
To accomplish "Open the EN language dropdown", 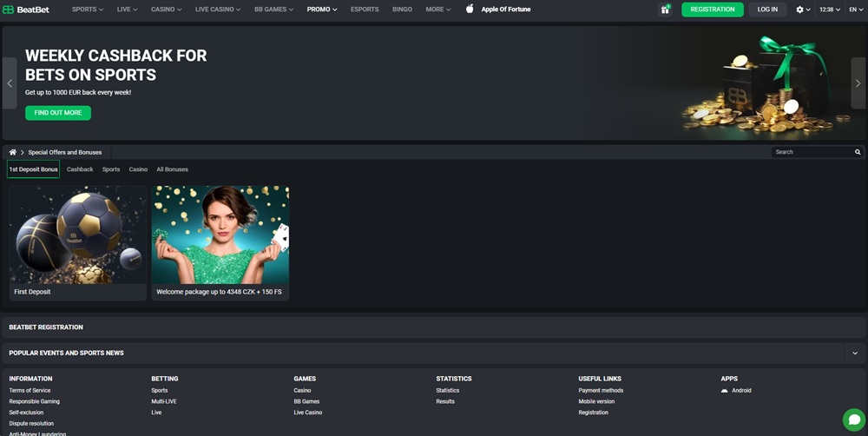I will point(856,10).
